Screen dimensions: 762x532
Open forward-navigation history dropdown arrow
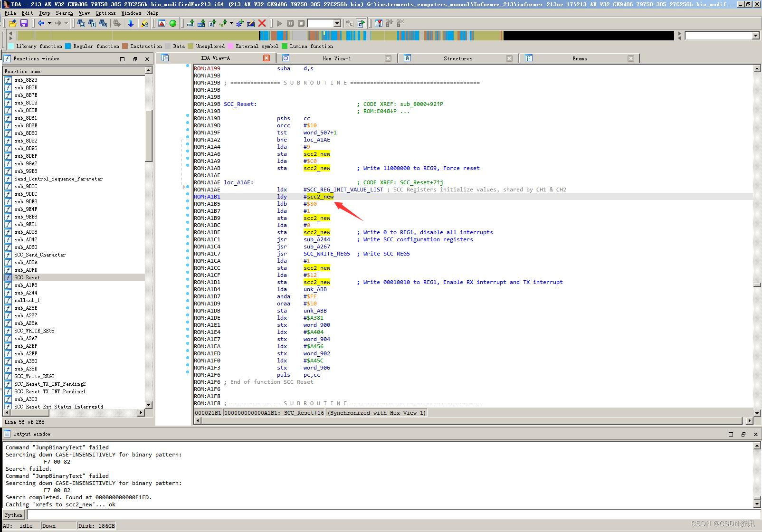coord(66,23)
